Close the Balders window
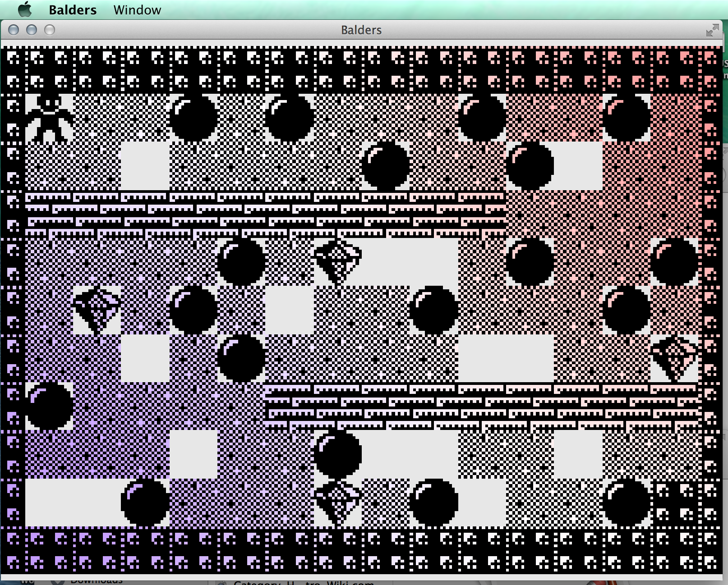Image resolution: width=728 pixels, height=585 pixels. 14,30
